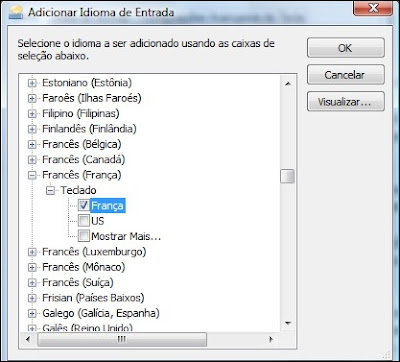Click the vertical scrollbar down arrow

click(288, 323)
